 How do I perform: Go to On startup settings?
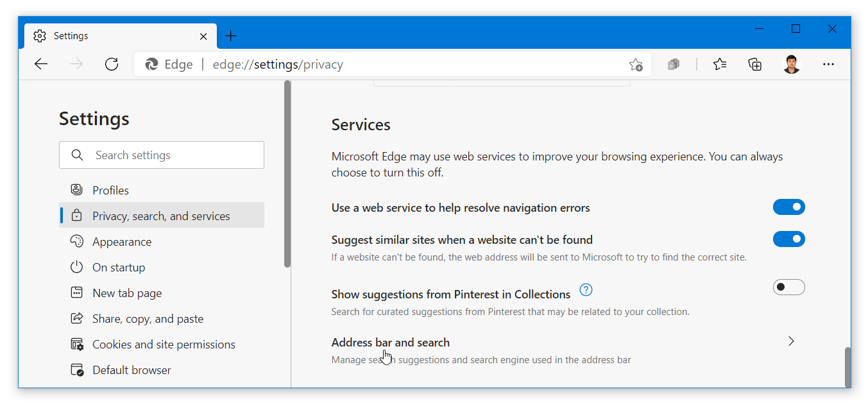tap(119, 268)
